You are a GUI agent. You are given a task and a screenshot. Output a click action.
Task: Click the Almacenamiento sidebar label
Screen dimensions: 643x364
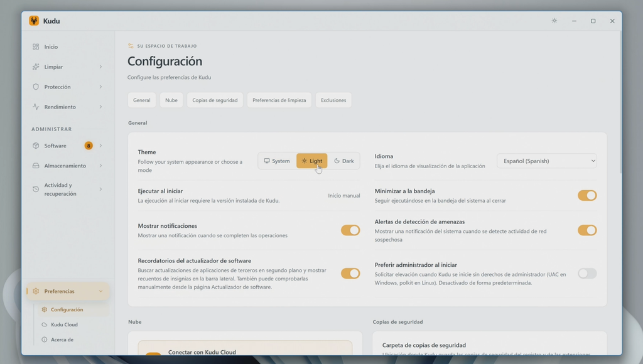click(65, 166)
